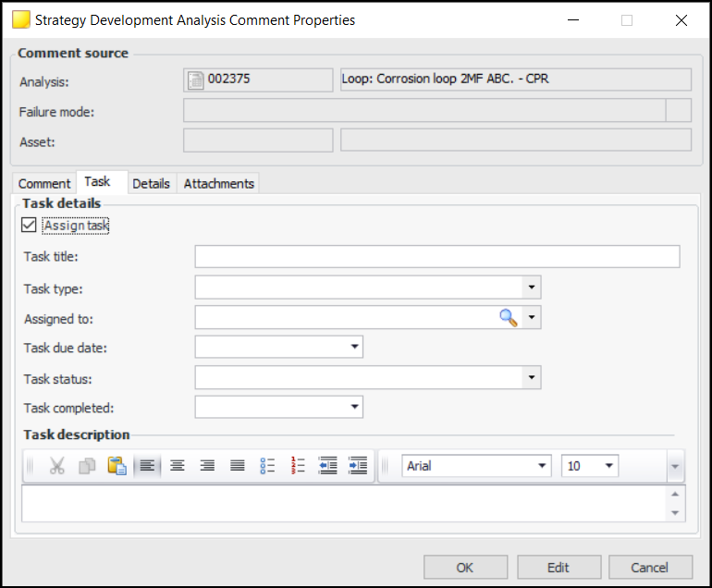This screenshot has width=712, height=588.
Task: Open the Attachments tab
Action: [218, 184]
